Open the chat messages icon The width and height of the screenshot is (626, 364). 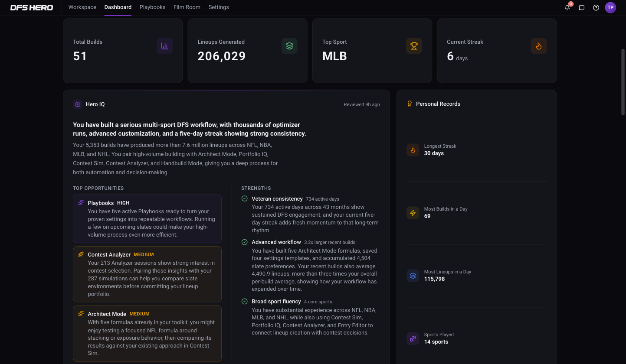click(582, 7)
